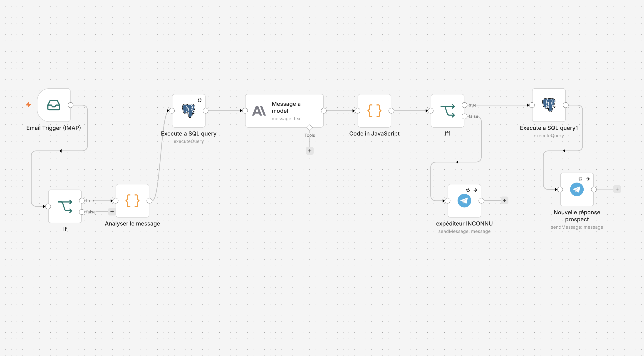Add node after Nouvelle réponse prospect
644x356 pixels.
tap(617, 189)
